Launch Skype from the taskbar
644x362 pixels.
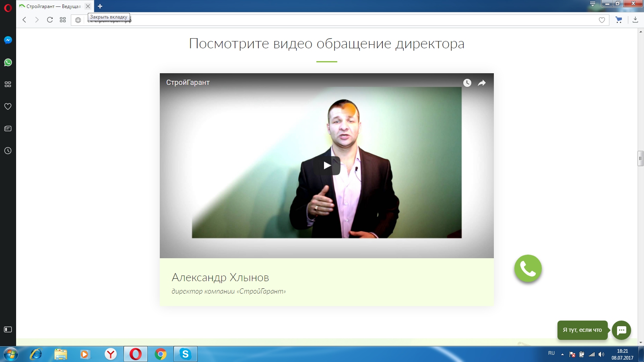pos(185,354)
